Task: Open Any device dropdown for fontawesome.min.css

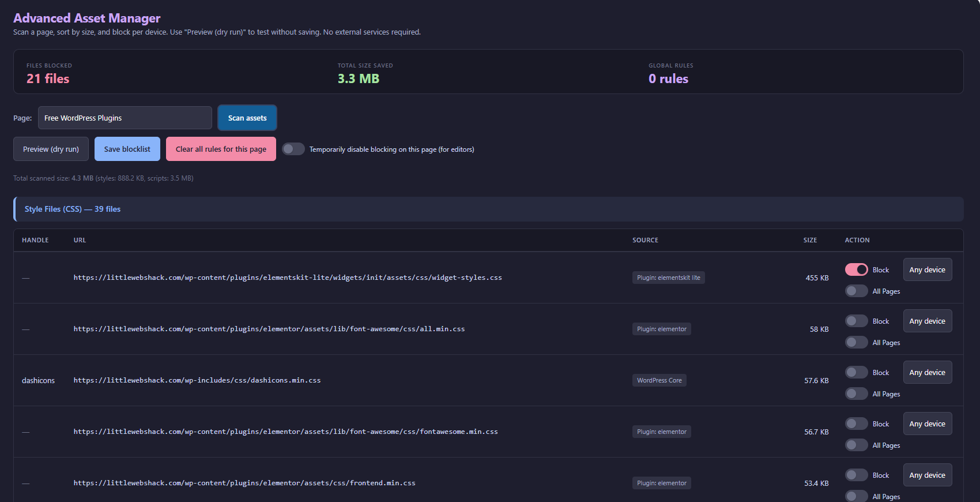Action: [x=927, y=424]
